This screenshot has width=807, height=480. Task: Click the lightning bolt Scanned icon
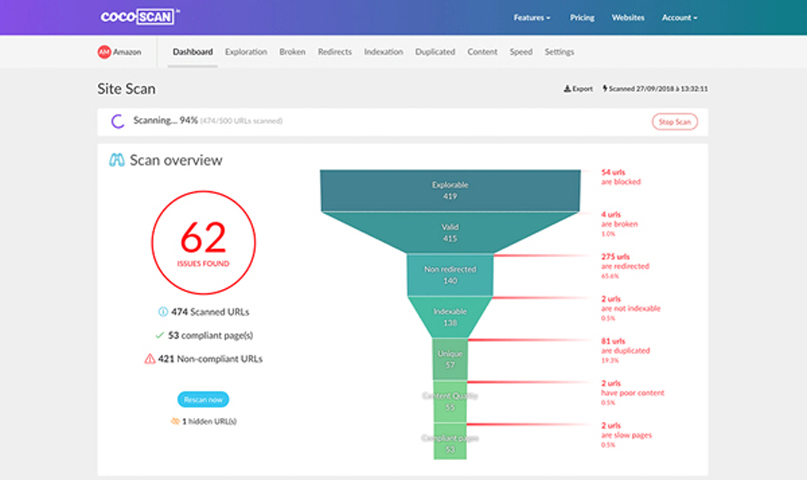(605, 88)
